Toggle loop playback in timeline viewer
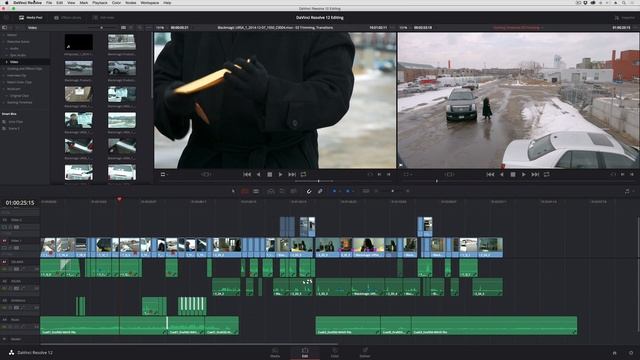The height and width of the screenshot is (360, 640). click(x=547, y=174)
